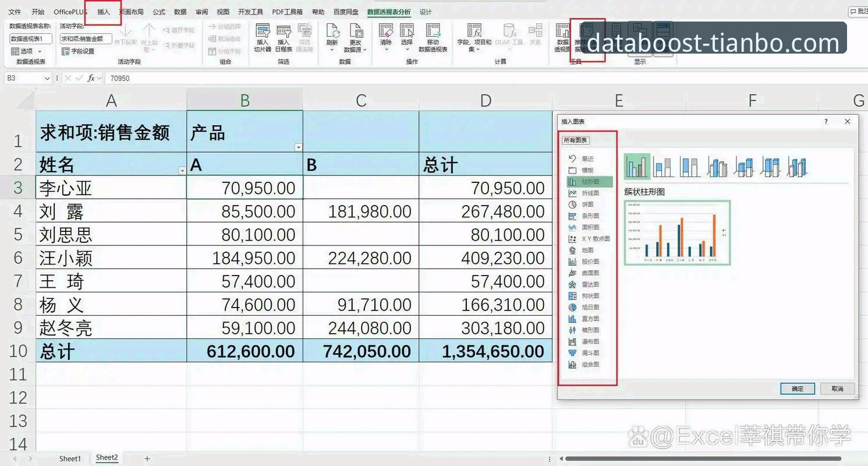Open the 姓名 row filter dropdown
This screenshot has height=466, width=868.
pos(182,171)
